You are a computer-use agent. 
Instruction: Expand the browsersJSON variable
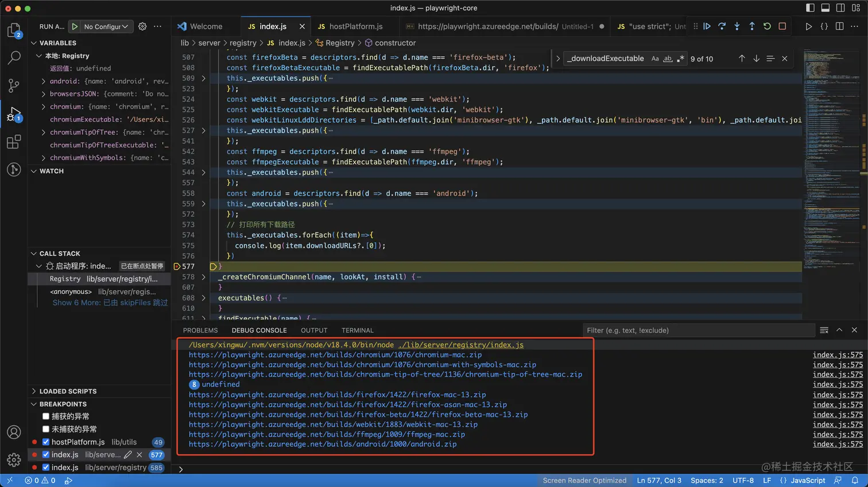[x=44, y=94]
